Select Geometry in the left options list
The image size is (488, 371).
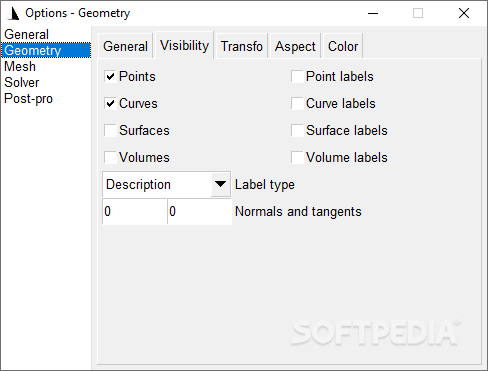click(x=46, y=50)
